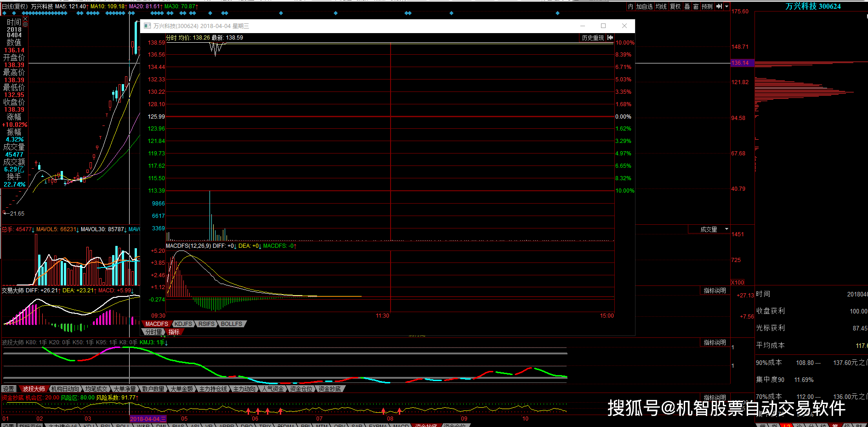Click the 叠 overlay toolbar button
Screen dimensions: 868x427
(687, 6)
